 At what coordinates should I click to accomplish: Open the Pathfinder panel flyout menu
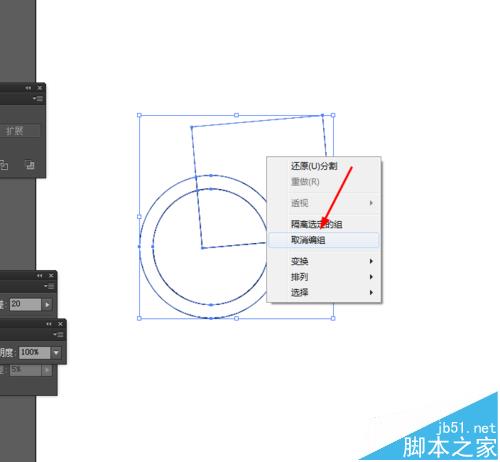[39, 99]
